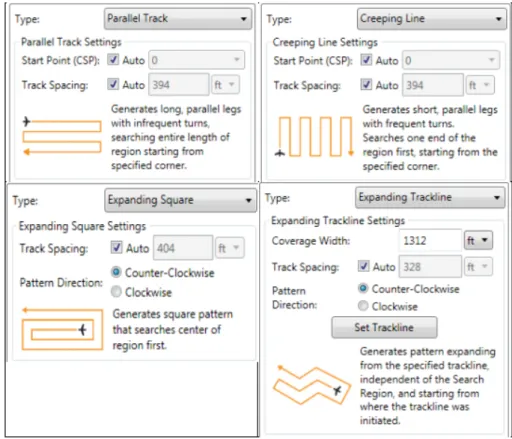Click the Expanding Trackline pattern diagram icon

click(312, 385)
